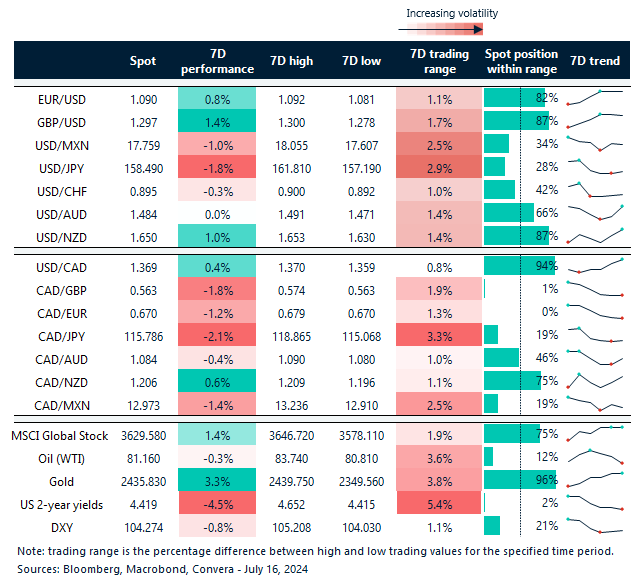The height and width of the screenshot is (585, 637).
Task: Click the EUR/USD 7D trend sparkline
Action: pyautogui.click(x=595, y=98)
